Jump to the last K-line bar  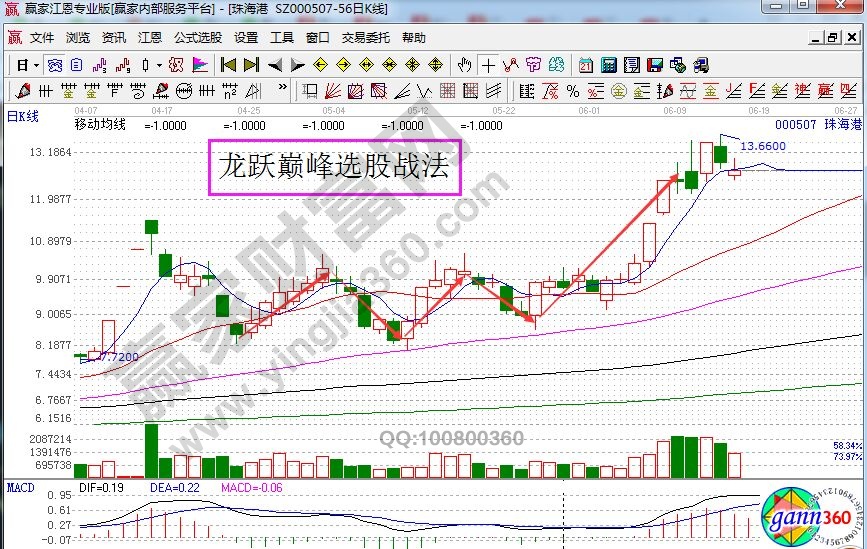point(250,65)
